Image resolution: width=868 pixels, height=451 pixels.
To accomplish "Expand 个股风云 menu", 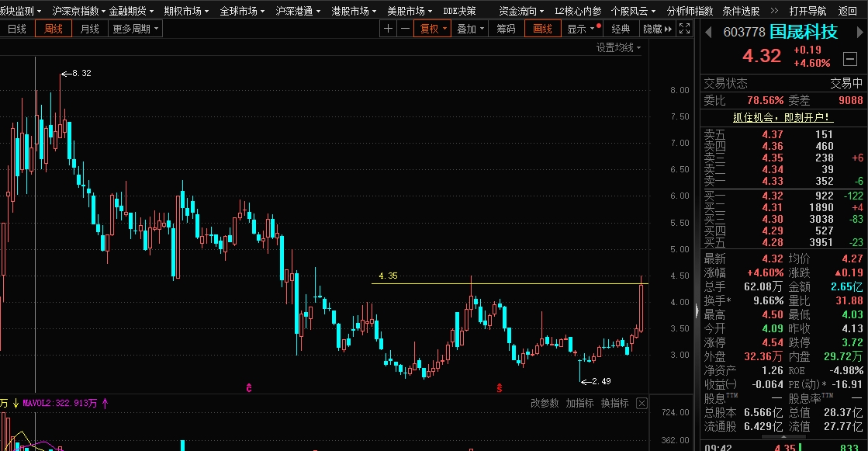I will 633,11.
